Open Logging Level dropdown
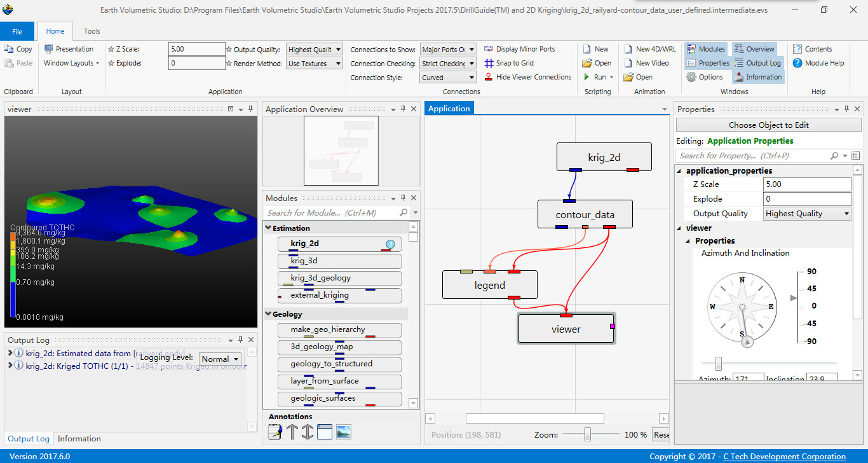868x463 pixels. 220,359
